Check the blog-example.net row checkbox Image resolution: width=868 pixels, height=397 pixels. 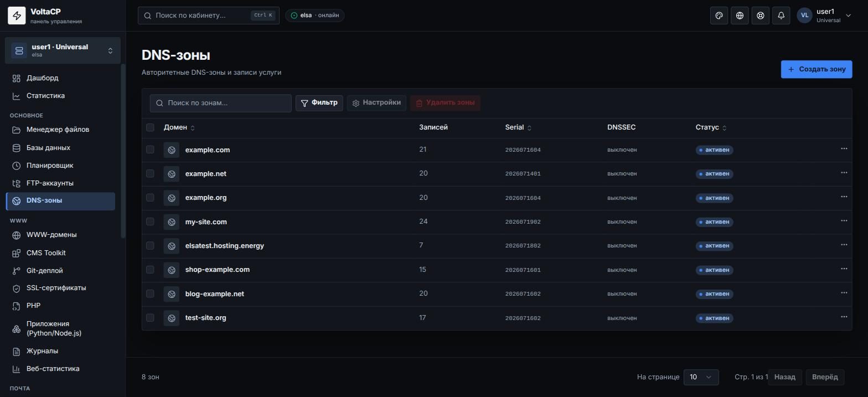pyautogui.click(x=150, y=293)
